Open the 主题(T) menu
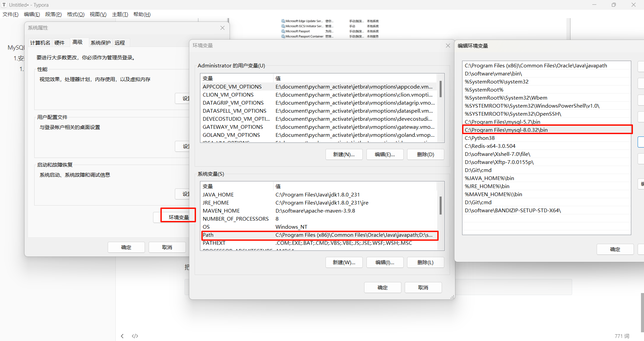This screenshot has height=341, width=644. 120,14
